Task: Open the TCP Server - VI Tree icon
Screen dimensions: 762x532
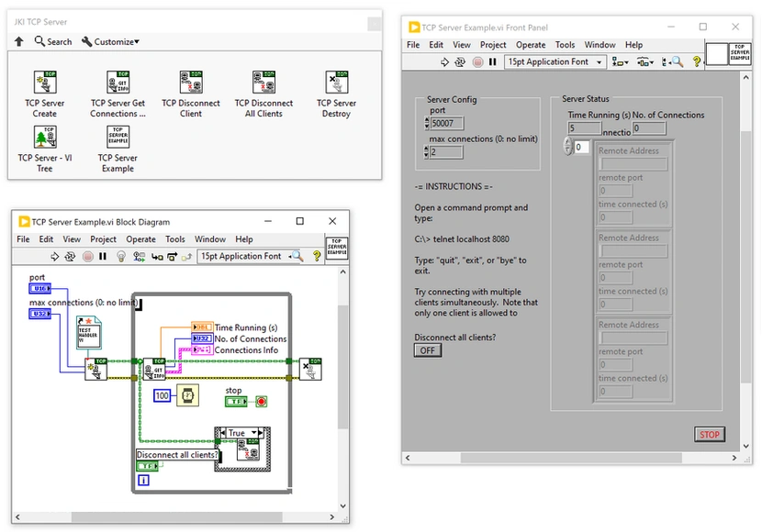Action: coord(46,137)
